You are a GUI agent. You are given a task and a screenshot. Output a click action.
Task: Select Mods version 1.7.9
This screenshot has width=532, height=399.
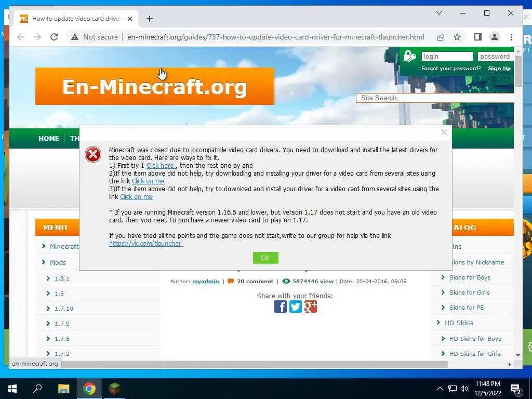62,324
